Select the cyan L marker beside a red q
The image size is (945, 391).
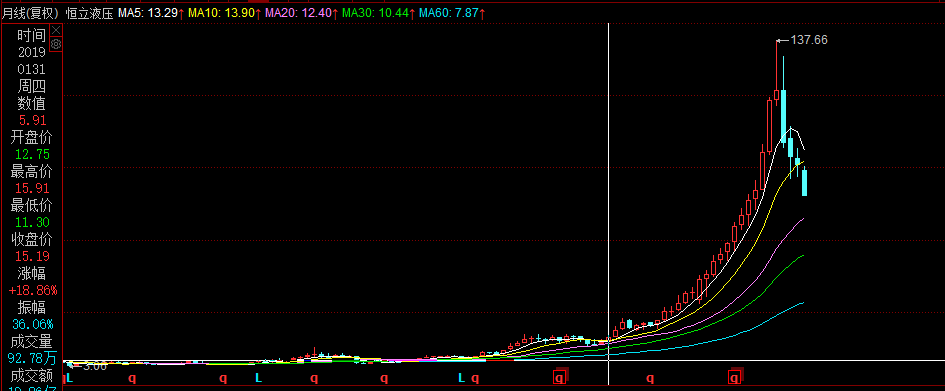pos(462,378)
